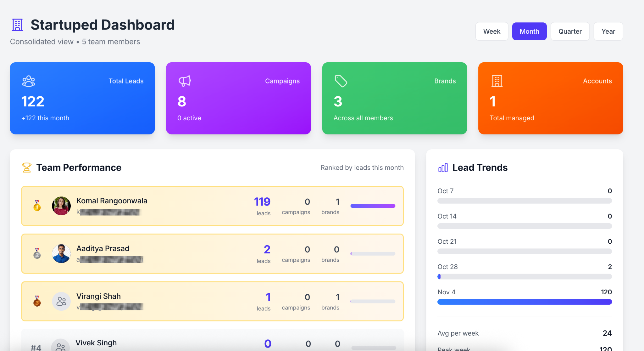This screenshot has width=644, height=351.
Task: Click the gold medal icon for rank one
Action: click(37, 206)
